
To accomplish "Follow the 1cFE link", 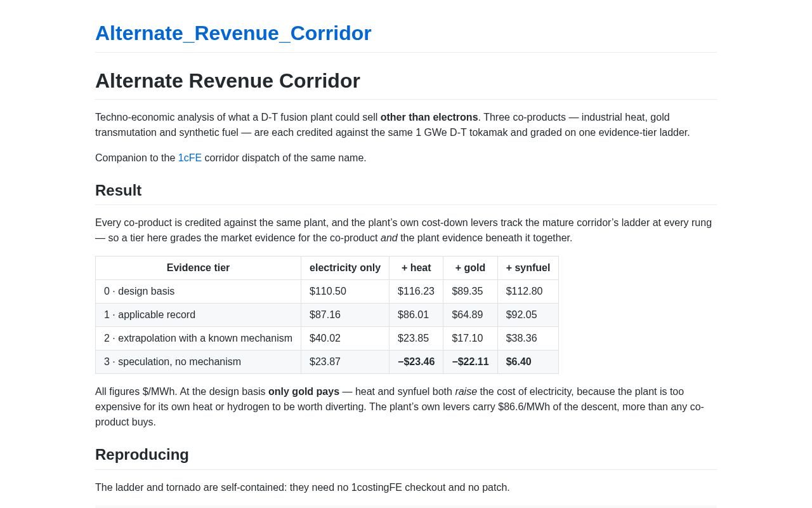I will [190, 158].
